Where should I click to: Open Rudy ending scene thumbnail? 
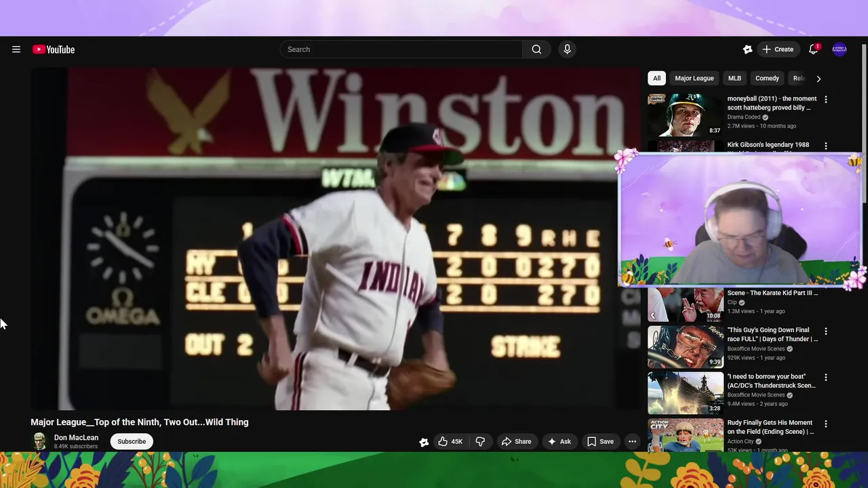(686, 434)
